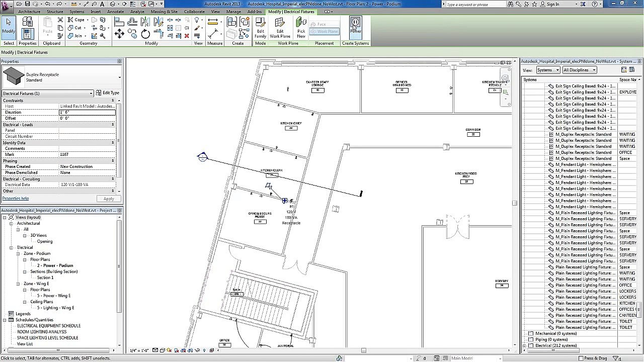The height and width of the screenshot is (362, 644).
Task: Select Section 1 in the Project Browser
Action: tap(45, 278)
